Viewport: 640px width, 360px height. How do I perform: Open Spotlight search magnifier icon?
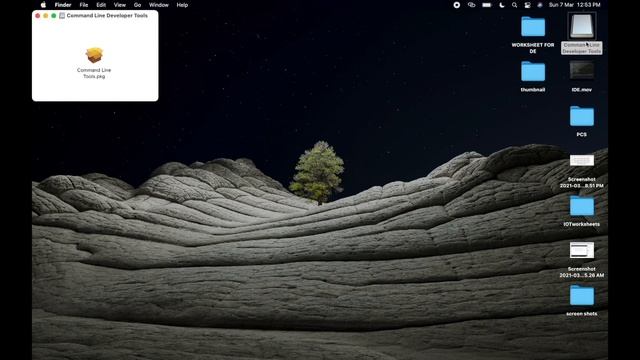point(514,5)
